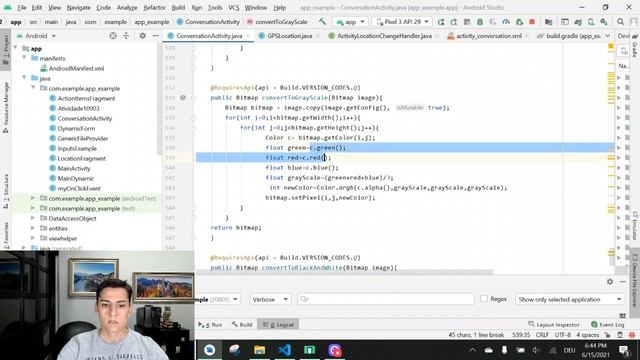Click the override gutter icon beside convertToGrayScale
Screen dimensions: 640x360
[183, 98]
